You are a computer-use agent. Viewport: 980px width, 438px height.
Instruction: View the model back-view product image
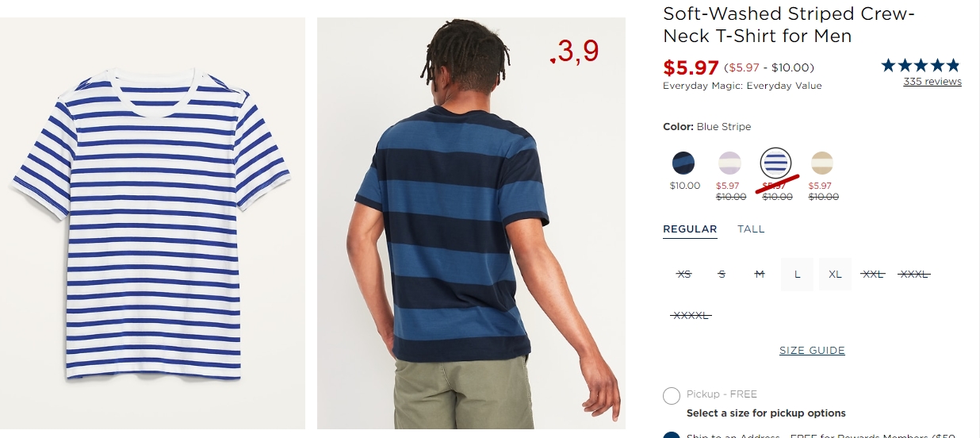(x=471, y=224)
